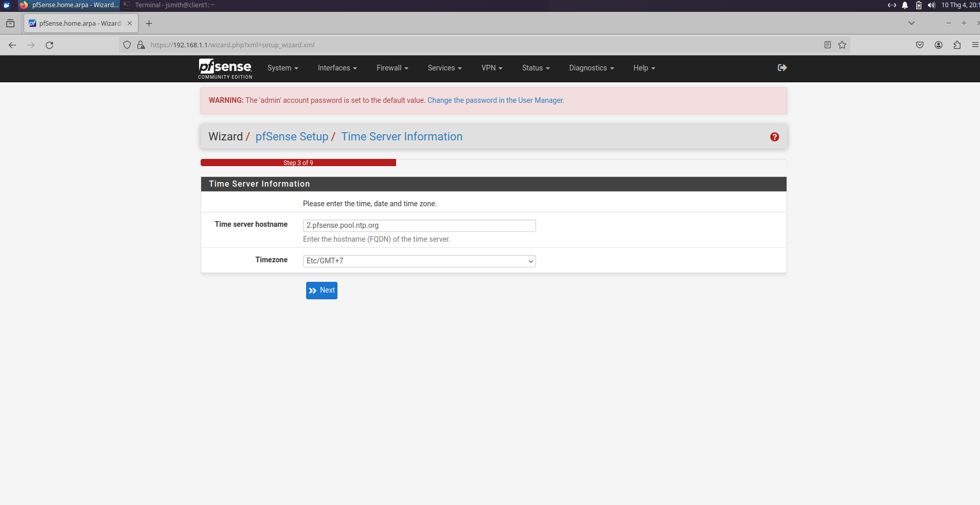The image size is (980, 505).
Task: Select the pfSense.home.arpa Firefox taskbar entry
Action: coord(69,5)
